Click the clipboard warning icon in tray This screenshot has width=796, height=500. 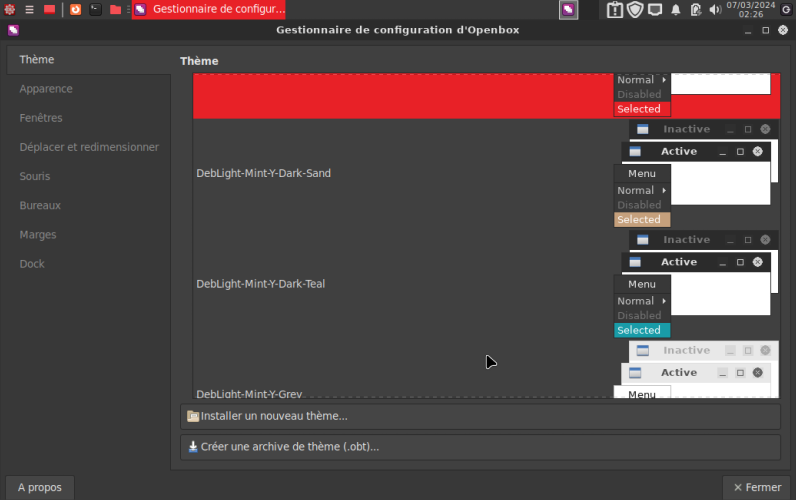click(615, 10)
